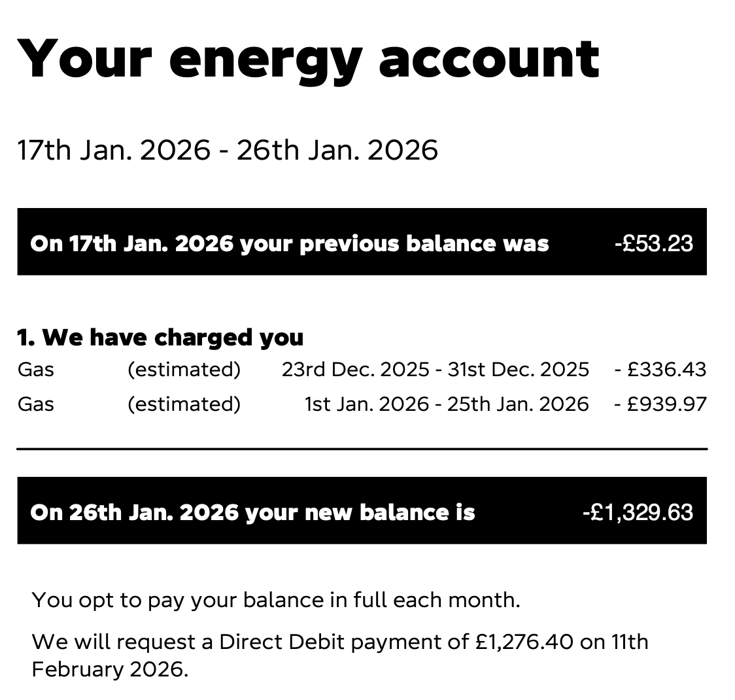The width and height of the screenshot is (735, 700).
Task: Select the 23rd Dec. – 31st Dec. 2025 period
Action: point(435,370)
